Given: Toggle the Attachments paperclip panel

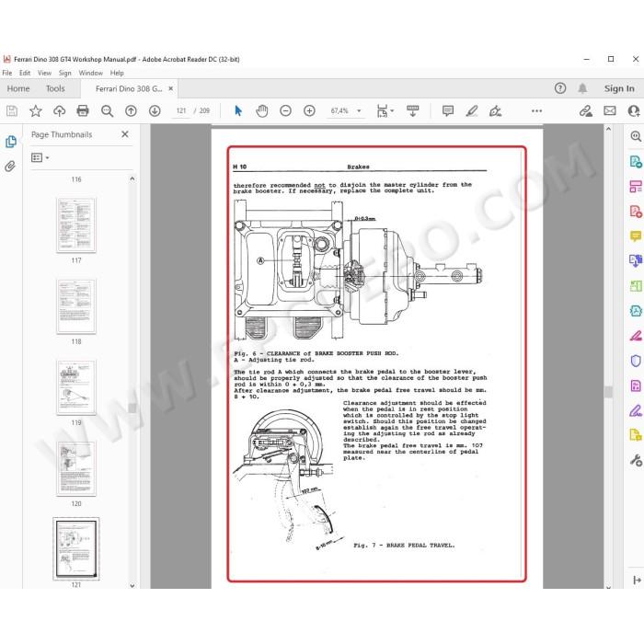Looking at the screenshot, I should 10,167.
